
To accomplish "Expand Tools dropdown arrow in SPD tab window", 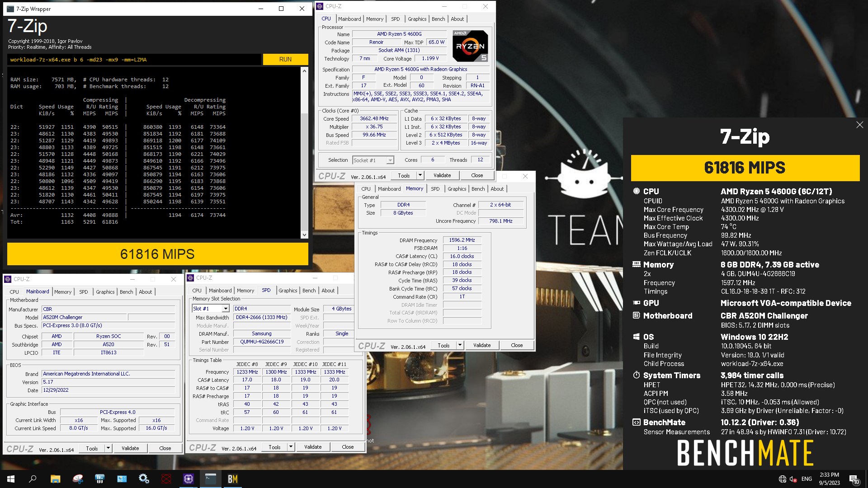I will pos(291,447).
